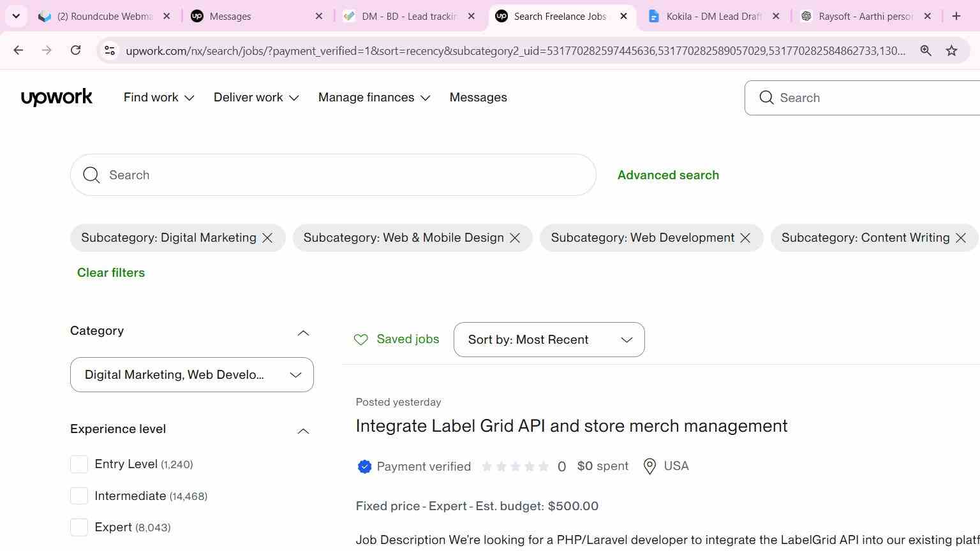The height and width of the screenshot is (551, 980).
Task: Click Clear filters link
Action: pos(111,272)
